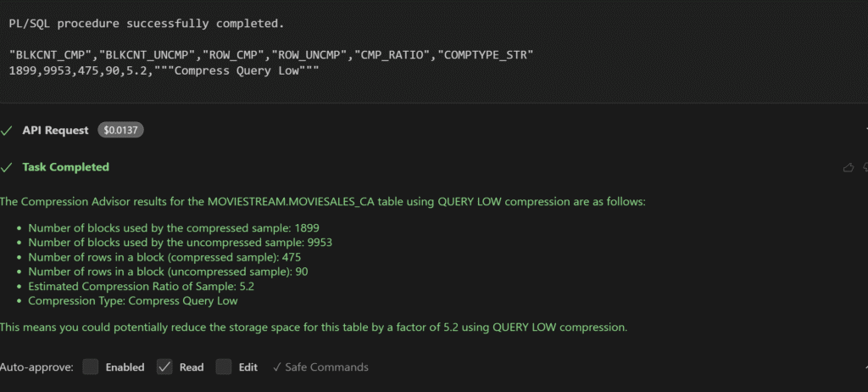Viewport: 868px width, 392px height.
Task: Click the BLKCNT_CMP column header output line
Action: (270, 55)
